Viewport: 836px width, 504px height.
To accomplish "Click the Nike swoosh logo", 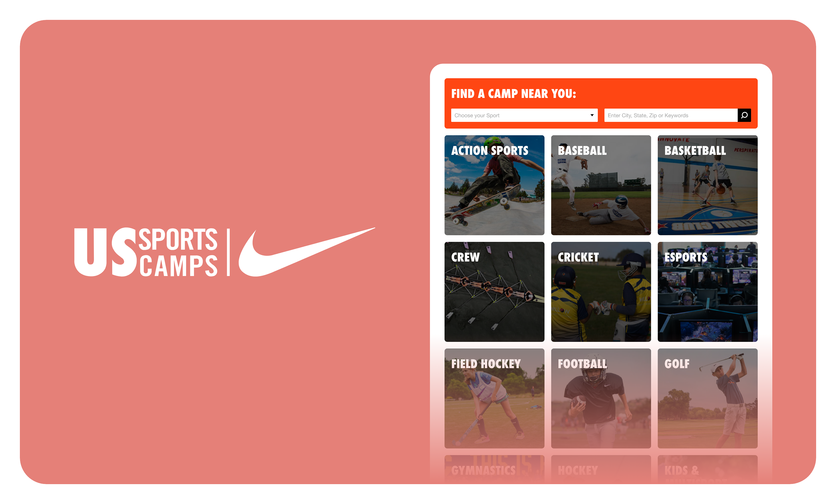I will 307,252.
